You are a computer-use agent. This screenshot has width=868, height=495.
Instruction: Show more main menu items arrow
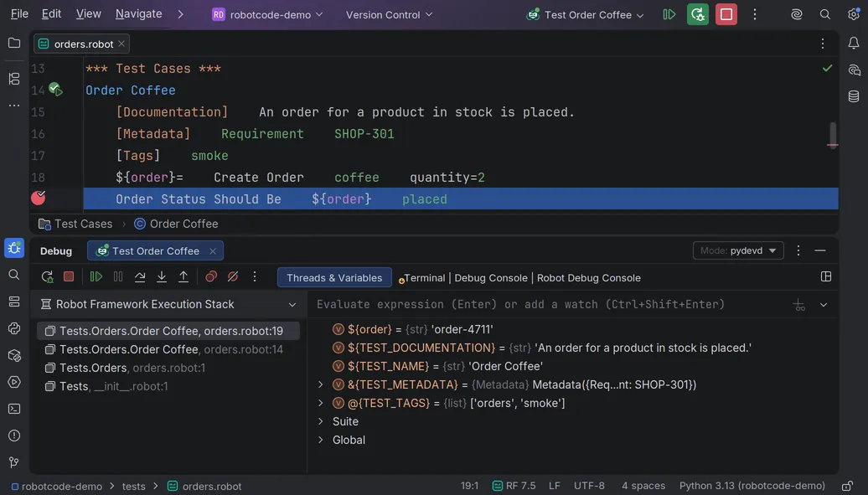(x=180, y=14)
